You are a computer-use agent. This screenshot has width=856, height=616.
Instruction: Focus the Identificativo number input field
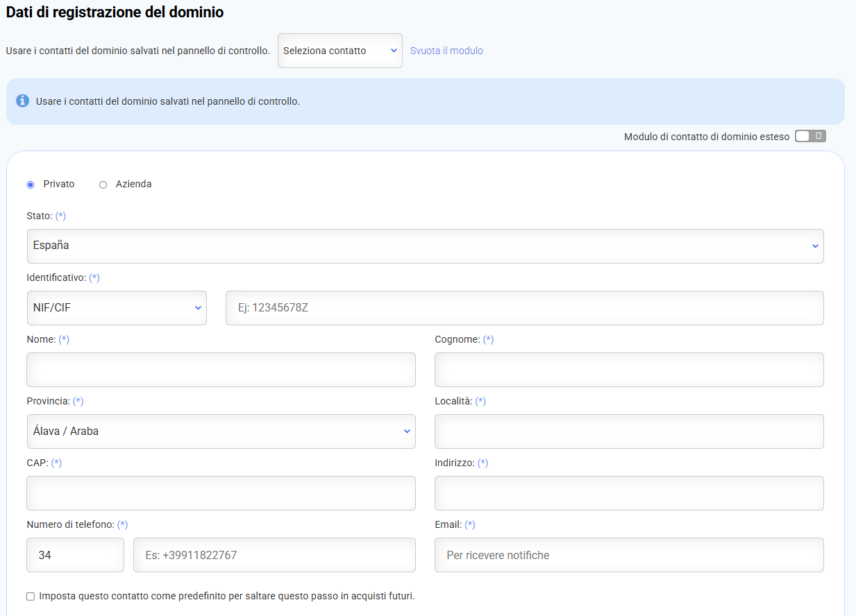coord(524,308)
